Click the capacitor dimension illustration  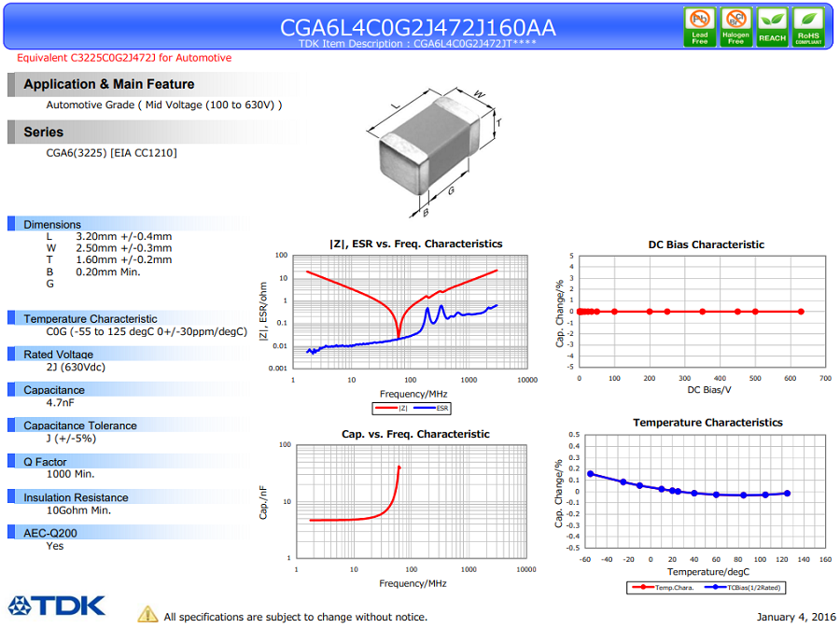click(x=434, y=152)
